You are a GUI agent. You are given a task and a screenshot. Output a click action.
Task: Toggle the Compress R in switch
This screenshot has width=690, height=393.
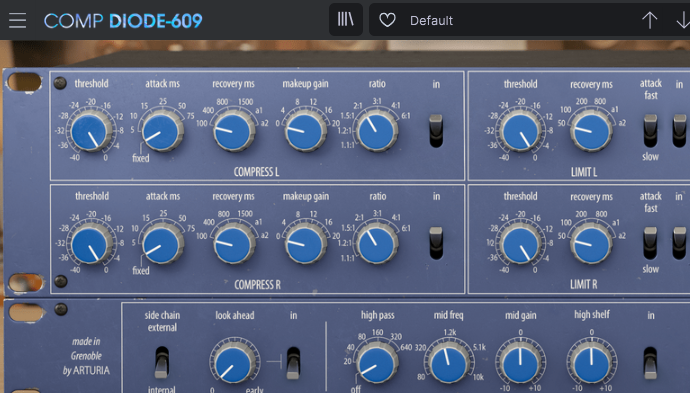[x=436, y=243]
